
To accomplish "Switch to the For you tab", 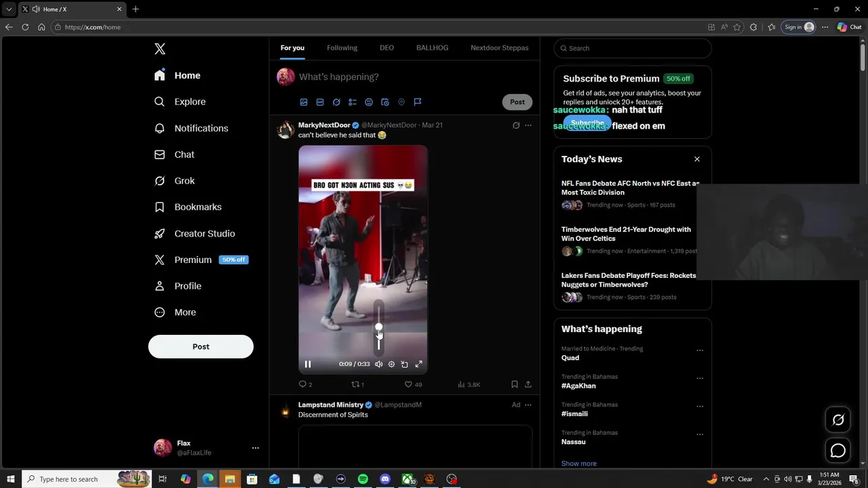I will [292, 47].
